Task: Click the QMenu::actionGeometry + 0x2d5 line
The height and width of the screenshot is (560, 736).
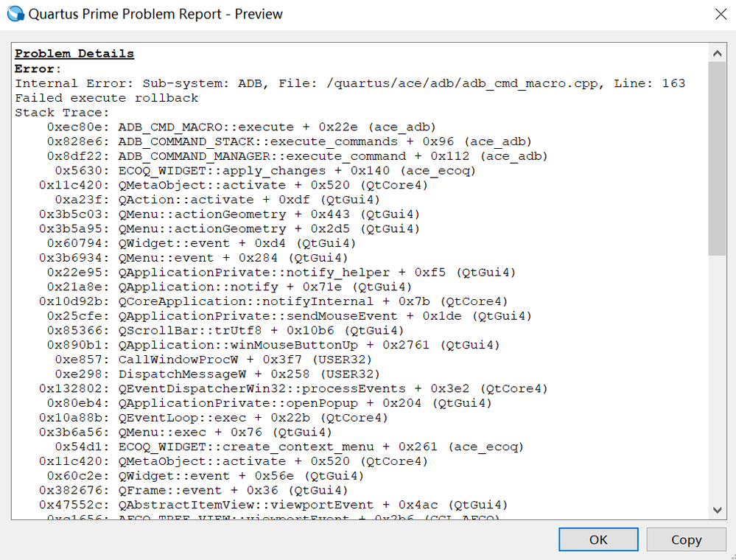Action: [229, 229]
